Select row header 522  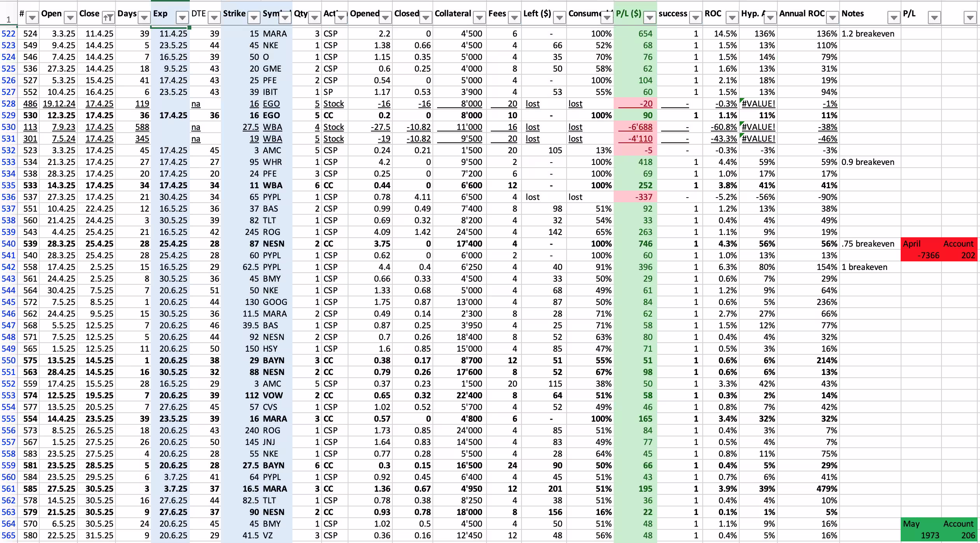[x=9, y=34]
